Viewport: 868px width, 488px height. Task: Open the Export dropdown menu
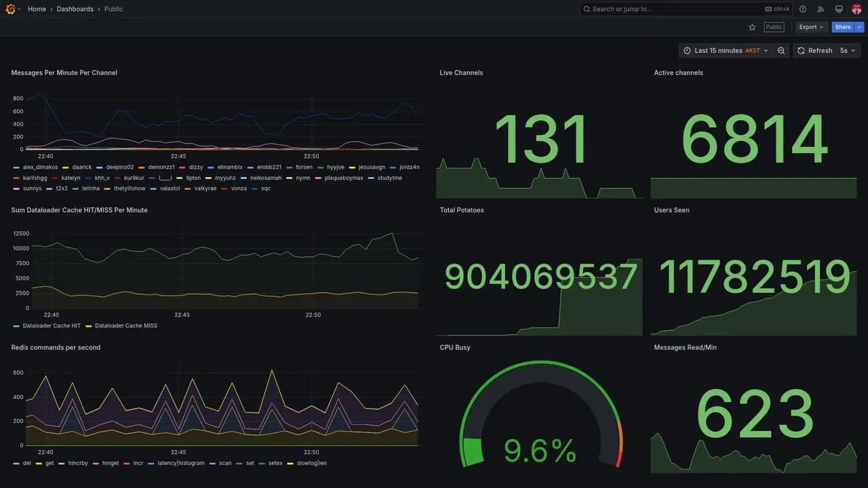[x=811, y=27]
